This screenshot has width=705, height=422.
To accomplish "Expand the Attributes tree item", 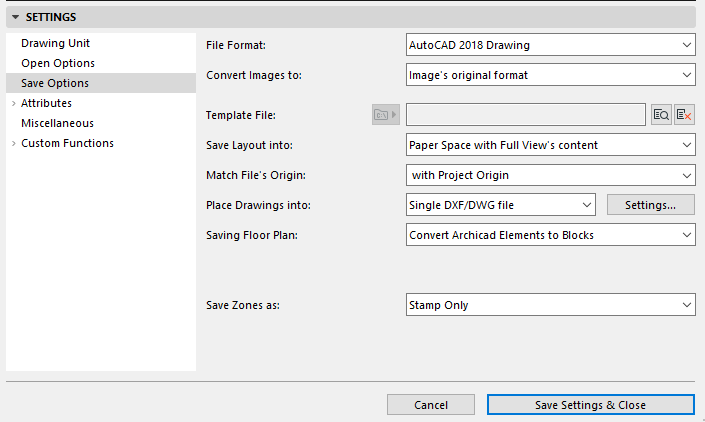I will pyautogui.click(x=13, y=103).
